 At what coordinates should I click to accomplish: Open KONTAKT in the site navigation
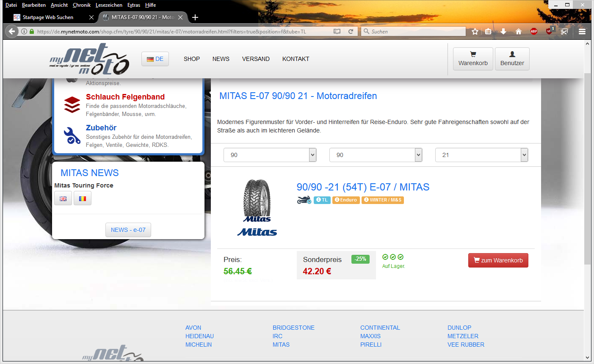pos(296,59)
